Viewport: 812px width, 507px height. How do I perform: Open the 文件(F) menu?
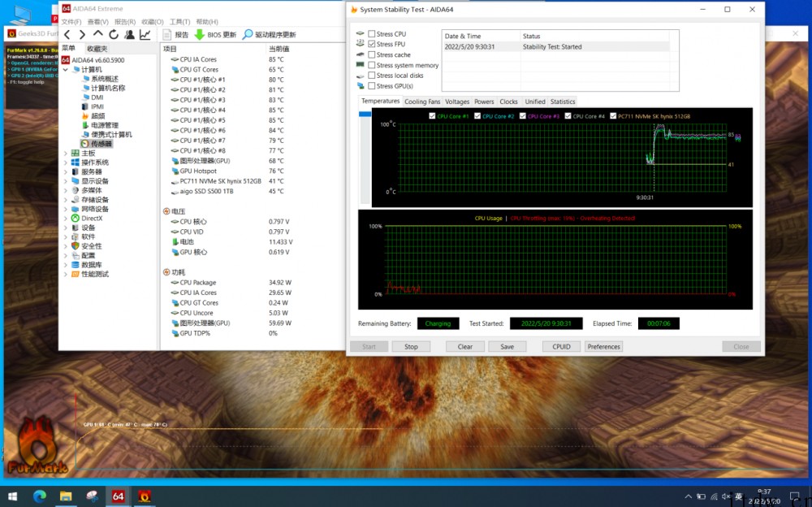71,22
